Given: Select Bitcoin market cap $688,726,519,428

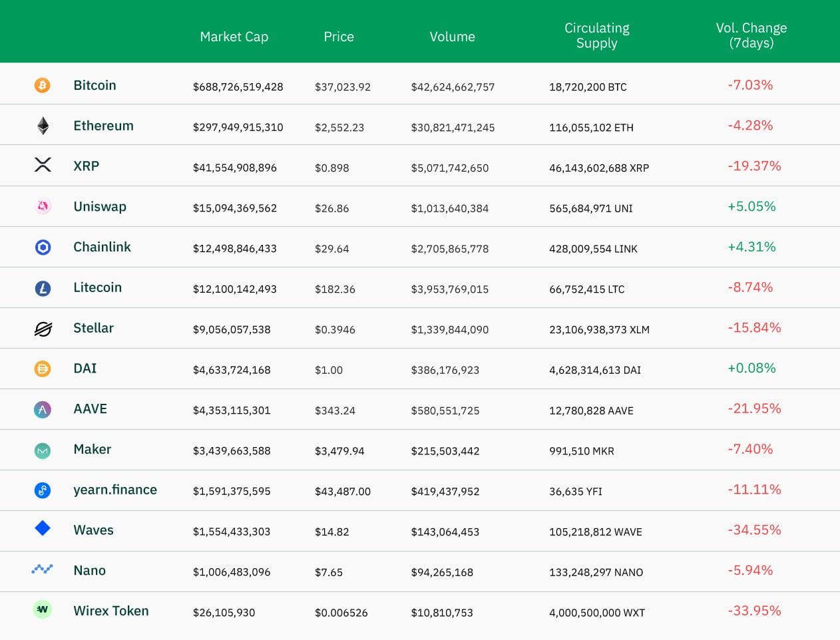Looking at the screenshot, I should coord(238,87).
